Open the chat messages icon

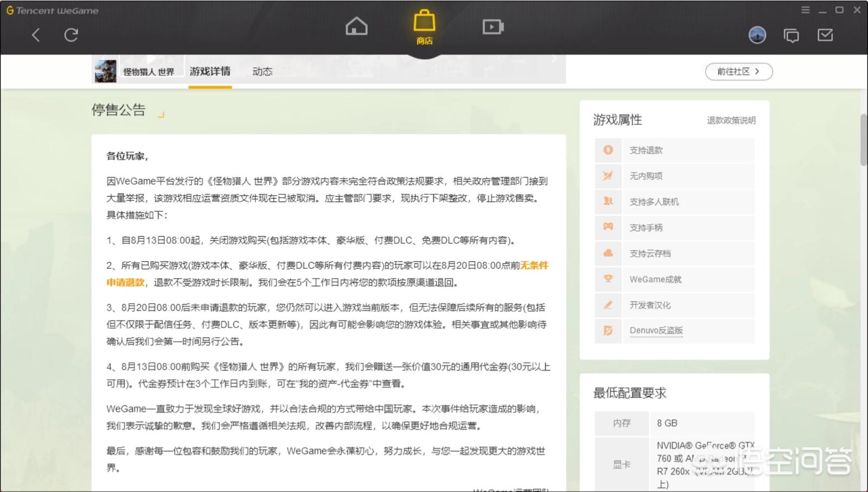click(791, 36)
